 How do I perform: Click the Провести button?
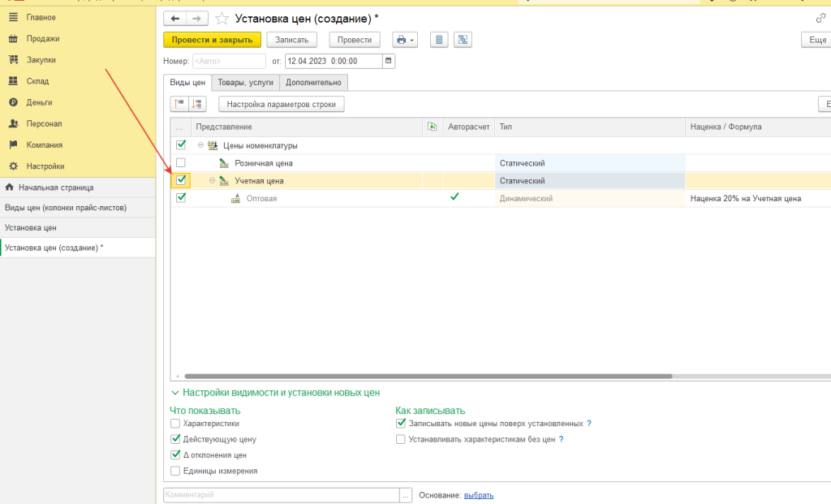pos(355,40)
